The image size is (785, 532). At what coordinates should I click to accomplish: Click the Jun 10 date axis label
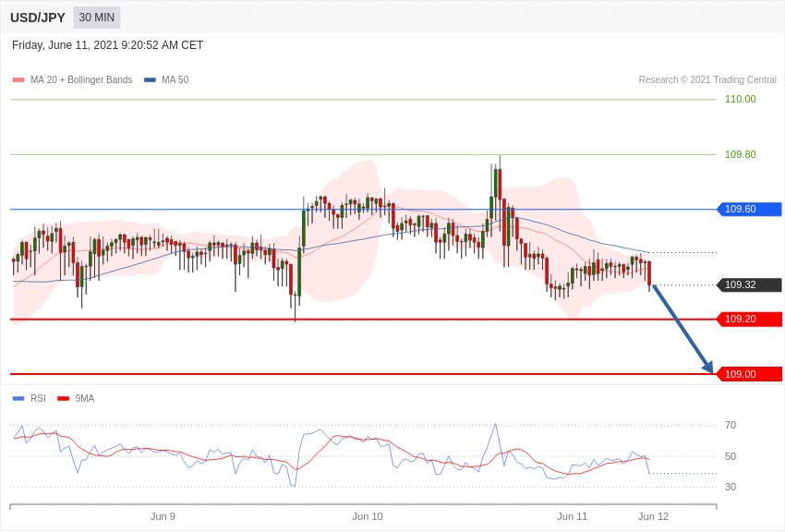(x=368, y=516)
